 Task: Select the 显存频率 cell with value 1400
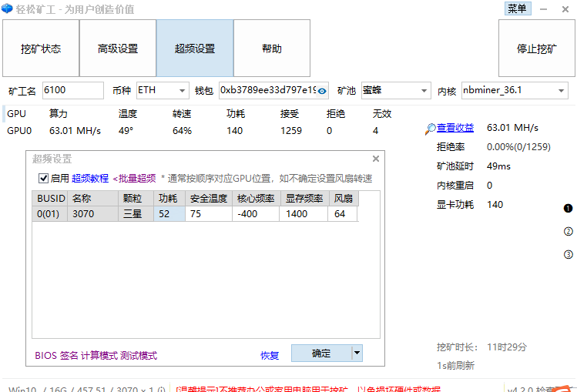coord(304,213)
